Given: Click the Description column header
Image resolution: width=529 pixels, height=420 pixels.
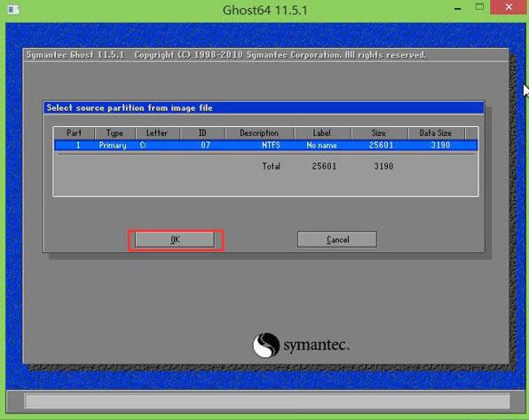Looking at the screenshot, I should 259,133.
